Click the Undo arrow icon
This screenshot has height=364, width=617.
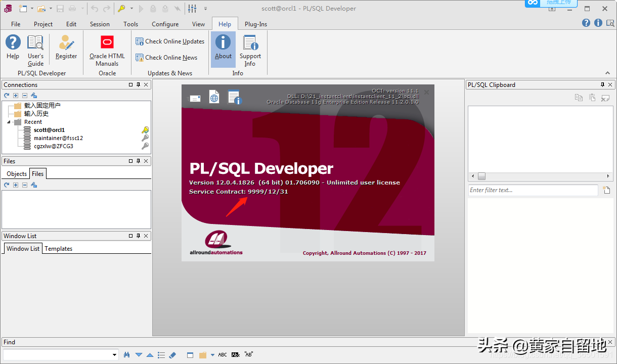click(95, 8)
